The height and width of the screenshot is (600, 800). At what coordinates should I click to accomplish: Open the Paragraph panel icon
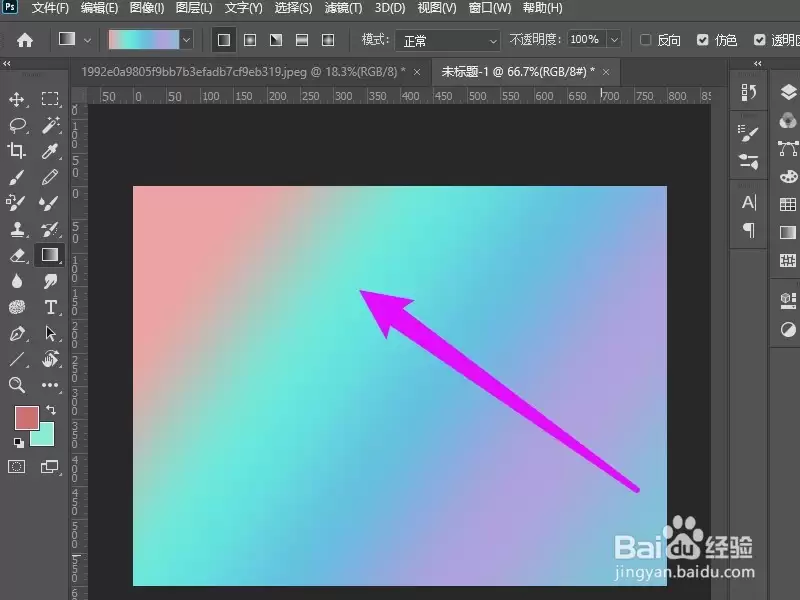(748, 231)
